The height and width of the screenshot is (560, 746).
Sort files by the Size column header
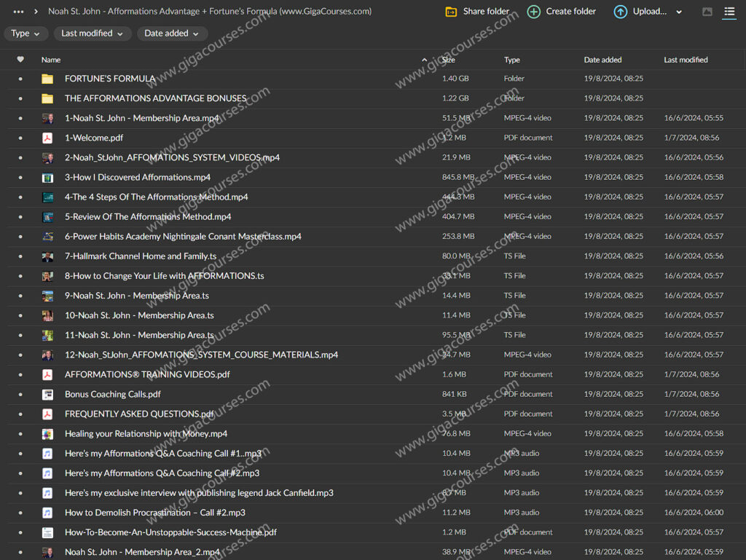click(449, 60)
